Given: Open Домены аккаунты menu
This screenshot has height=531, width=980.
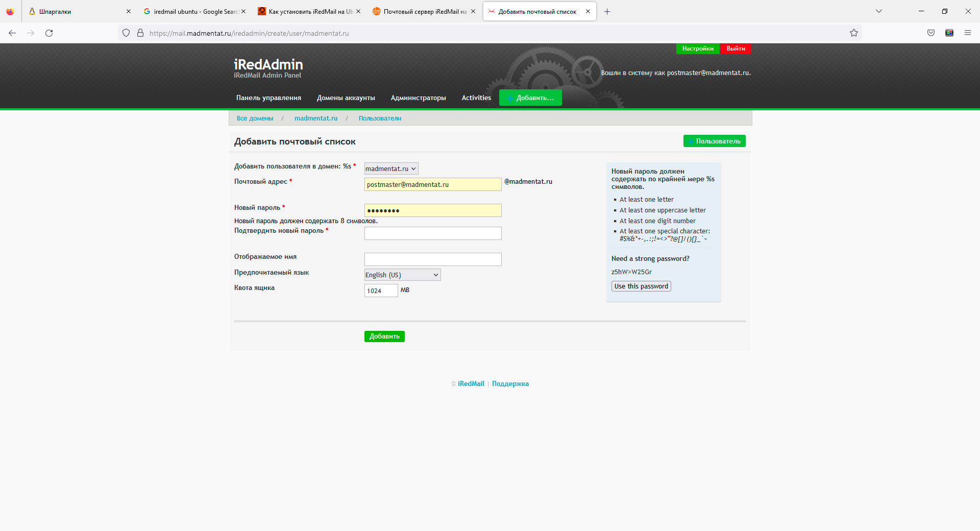Looking at the screenshot, I should (346, 98).
